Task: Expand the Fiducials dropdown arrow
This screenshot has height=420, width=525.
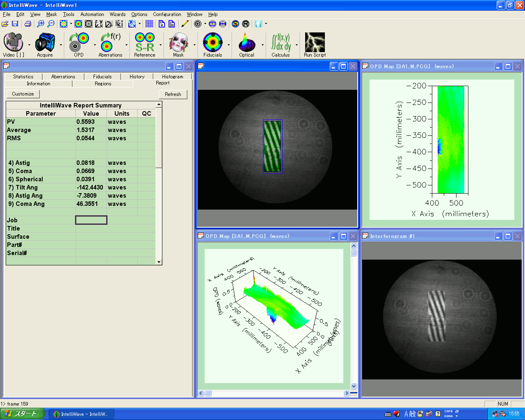Action: [x=228, y=45]
